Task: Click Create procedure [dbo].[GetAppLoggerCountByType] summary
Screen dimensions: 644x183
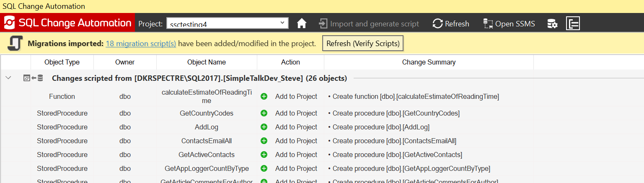Action: pos(409,168)
